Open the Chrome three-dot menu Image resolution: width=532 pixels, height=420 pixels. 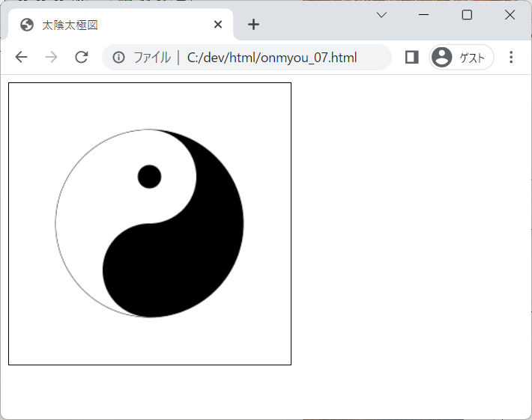coord(511,57)
